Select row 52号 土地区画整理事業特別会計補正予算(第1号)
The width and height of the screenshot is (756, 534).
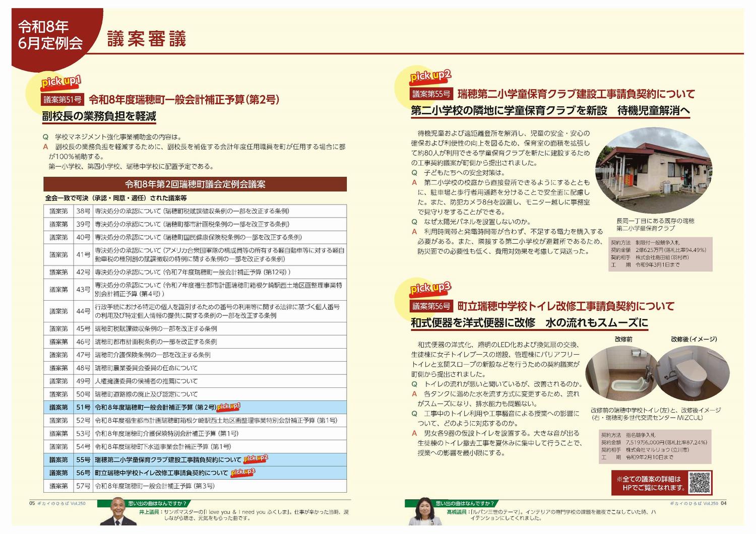(x=195, y=420)
